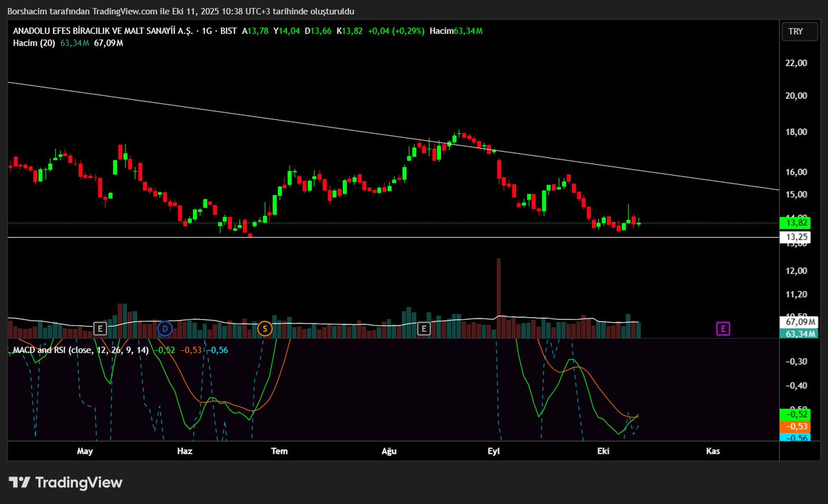Click the TradingView logo
Viewport: 828px width, 504px height.
tap(66, 483)
